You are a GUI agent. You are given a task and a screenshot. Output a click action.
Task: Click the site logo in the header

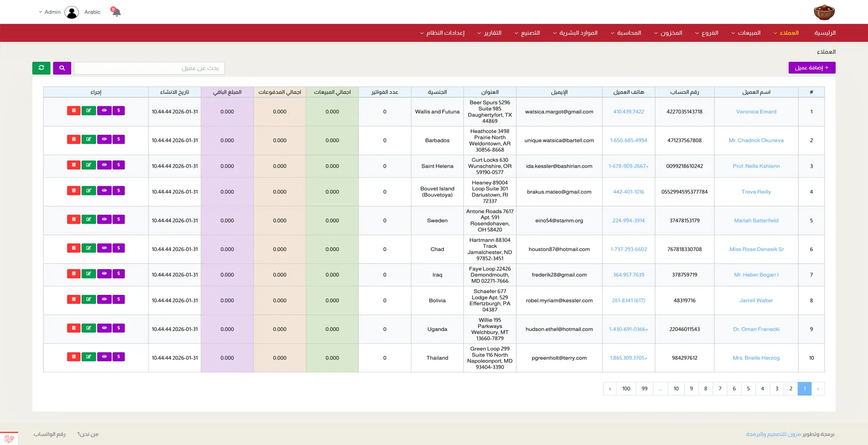(x=824, y=12)
